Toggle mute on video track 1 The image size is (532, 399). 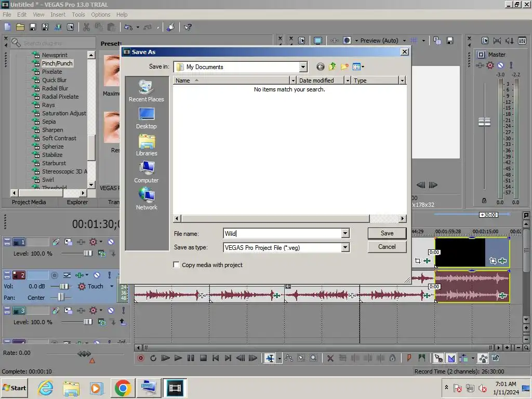click(111, 242)
